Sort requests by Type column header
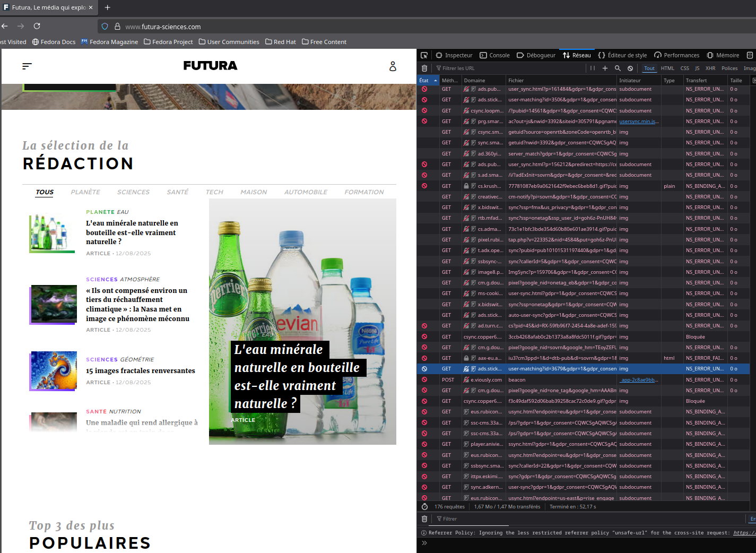Screen dimensions: 756x553 point(672,81)
